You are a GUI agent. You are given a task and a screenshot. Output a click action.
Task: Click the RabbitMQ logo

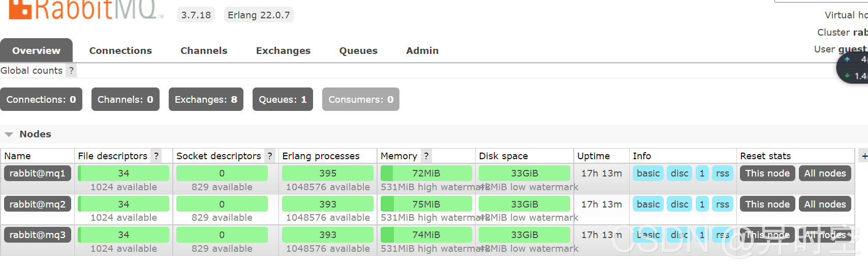click(x=86, y=9)
